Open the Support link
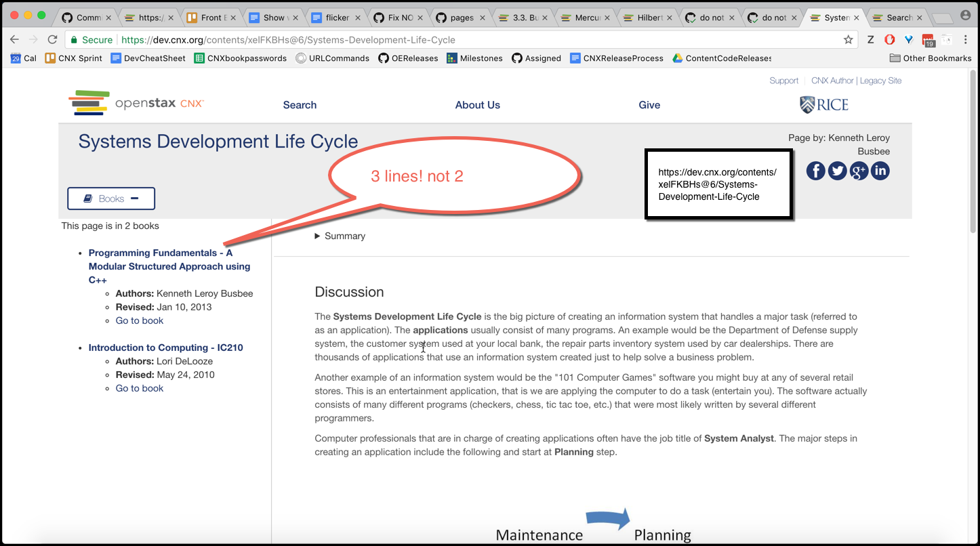This screenshot has width=980, height=546. [x=783, y=80]
